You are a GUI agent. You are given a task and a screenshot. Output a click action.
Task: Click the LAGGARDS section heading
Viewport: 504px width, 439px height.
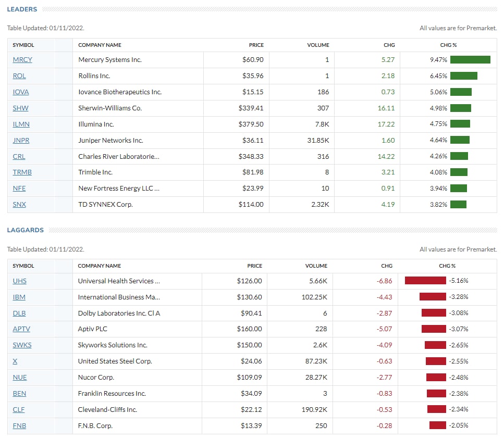[x=26, y=230]
